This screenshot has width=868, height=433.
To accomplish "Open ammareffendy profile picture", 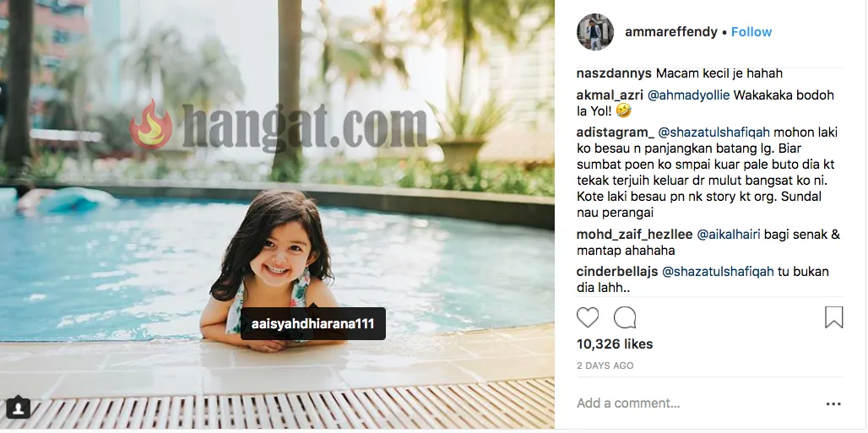I will click(x=595, y=32).
